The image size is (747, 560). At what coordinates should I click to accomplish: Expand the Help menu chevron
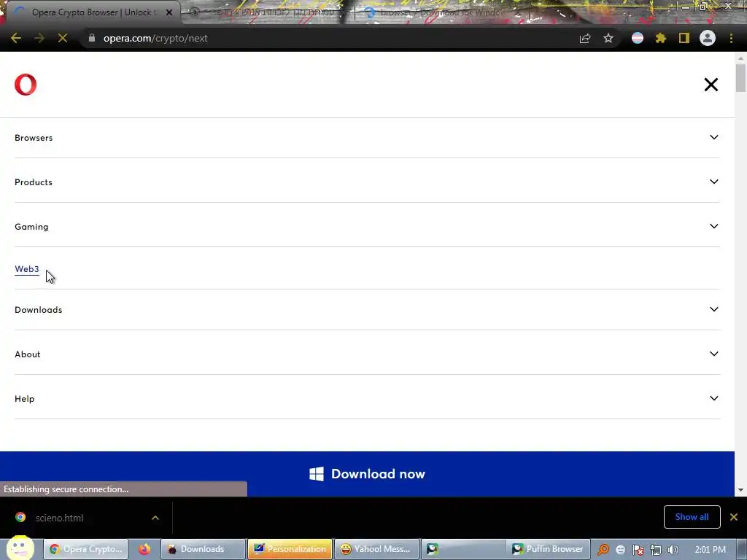pos(713,398)
